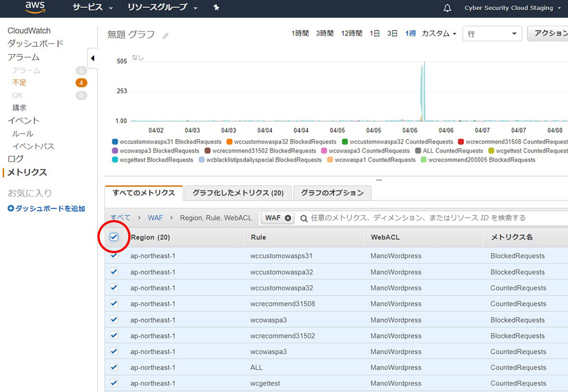Click the metrics search input field
The width and height of the screenshot is (568, 392).
[426, 218]
